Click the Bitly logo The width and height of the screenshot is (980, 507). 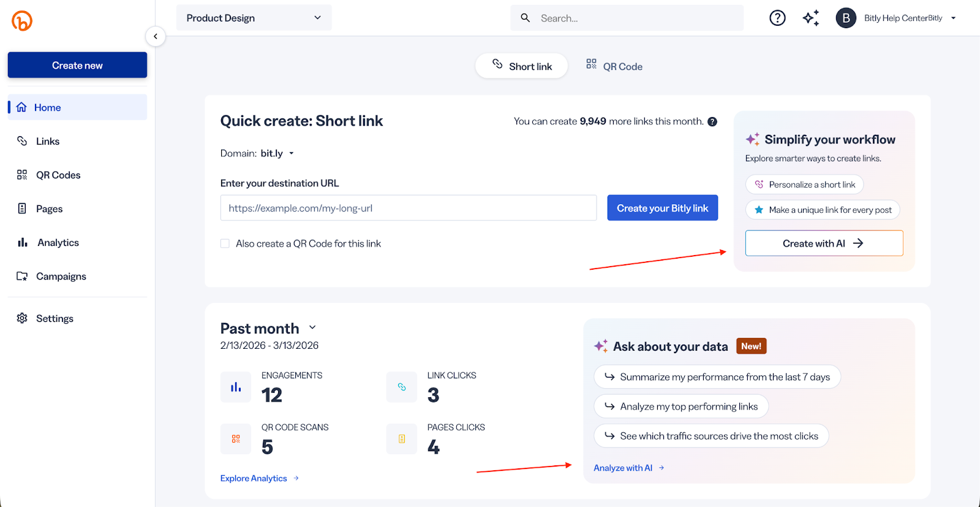pyautogui.click(x=22, y=21)
